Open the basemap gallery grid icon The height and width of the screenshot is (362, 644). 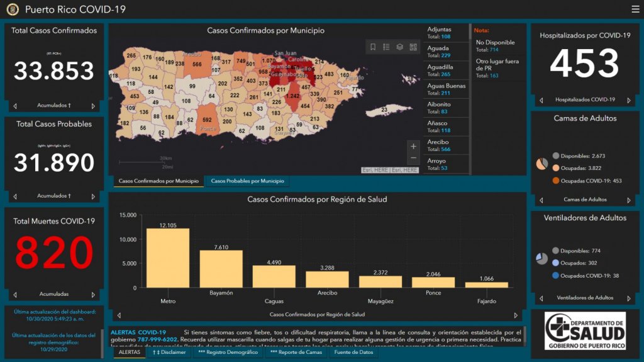pos(413,47)
